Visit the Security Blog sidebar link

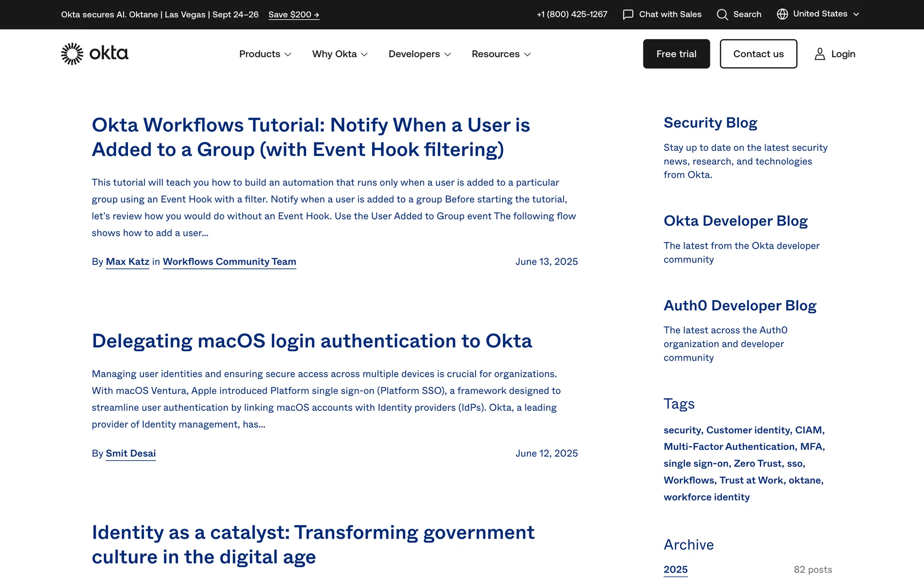710,123
